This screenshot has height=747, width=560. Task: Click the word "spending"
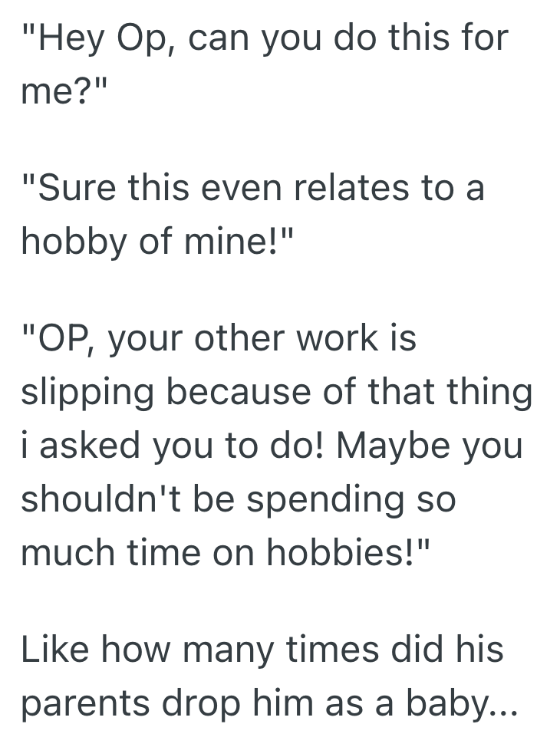coord(324,499)
